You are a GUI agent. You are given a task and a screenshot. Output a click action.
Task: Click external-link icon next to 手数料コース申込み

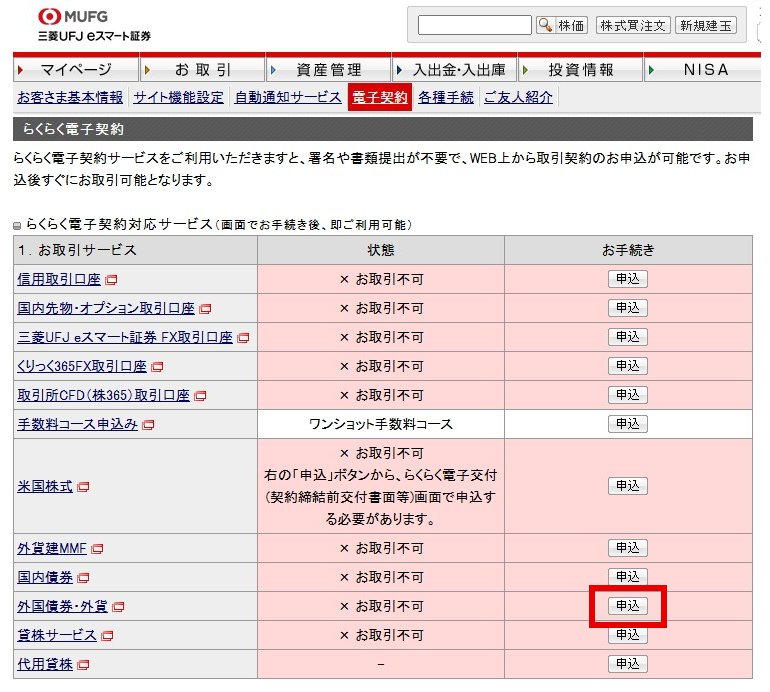tap(148, 425)
